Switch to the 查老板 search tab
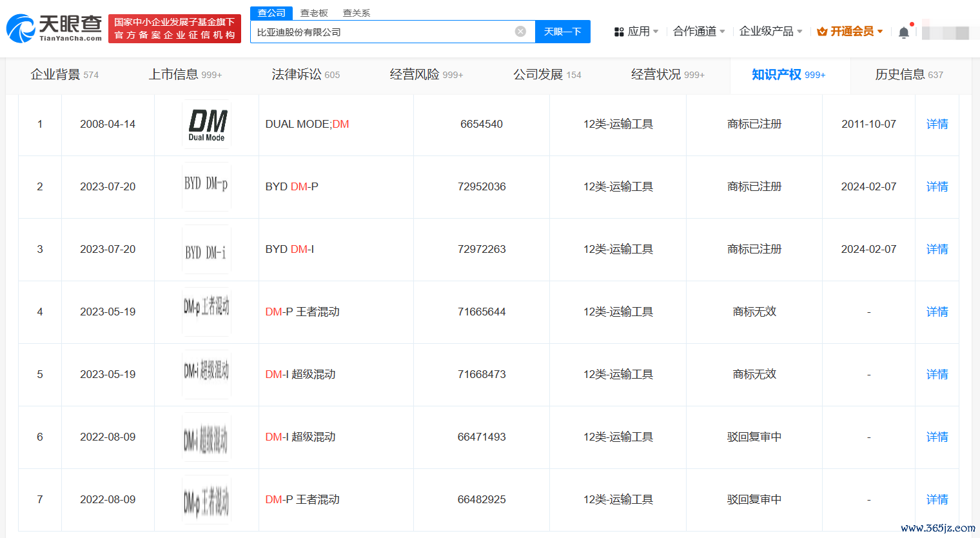The width and height of the screenshot is (980, 538). coord(314,13)
